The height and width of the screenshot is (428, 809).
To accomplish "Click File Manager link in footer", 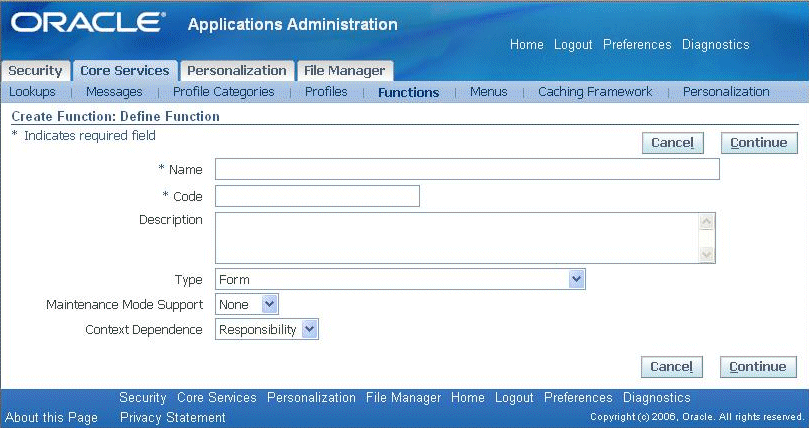I will coord(403,398).
